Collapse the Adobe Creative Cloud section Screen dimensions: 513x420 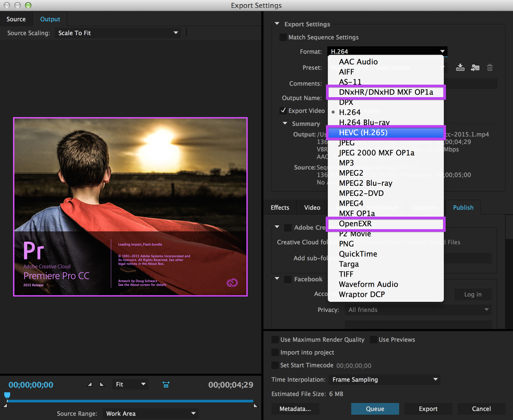click(x=277, y=227)
